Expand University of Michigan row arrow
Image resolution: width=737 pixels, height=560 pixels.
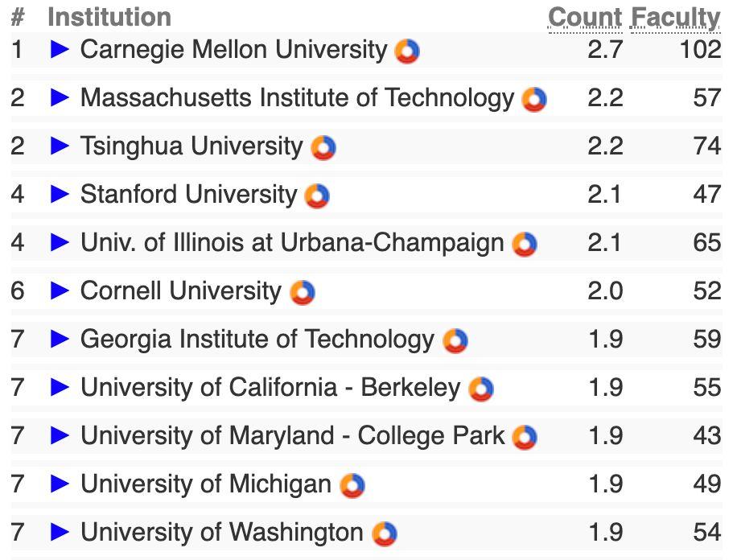click(60, 484)
